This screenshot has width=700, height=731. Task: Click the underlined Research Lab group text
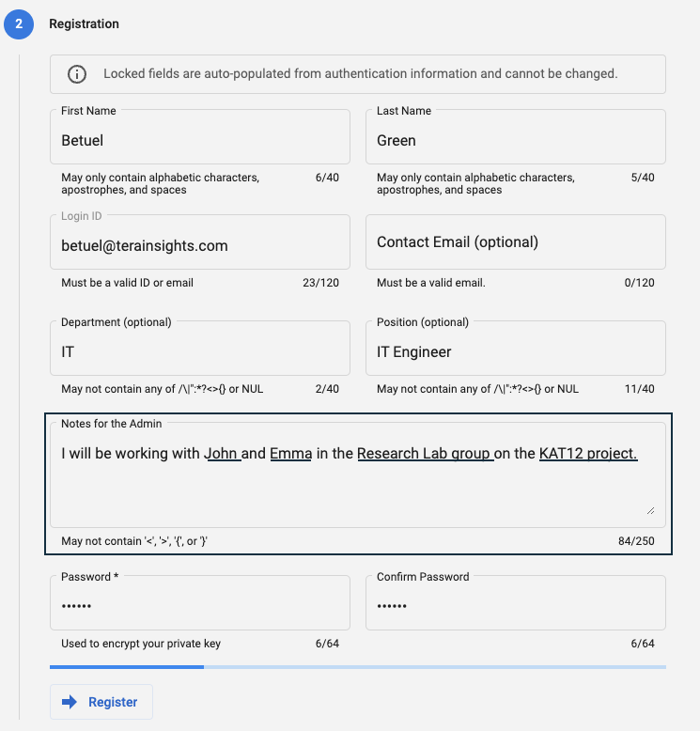424,454
